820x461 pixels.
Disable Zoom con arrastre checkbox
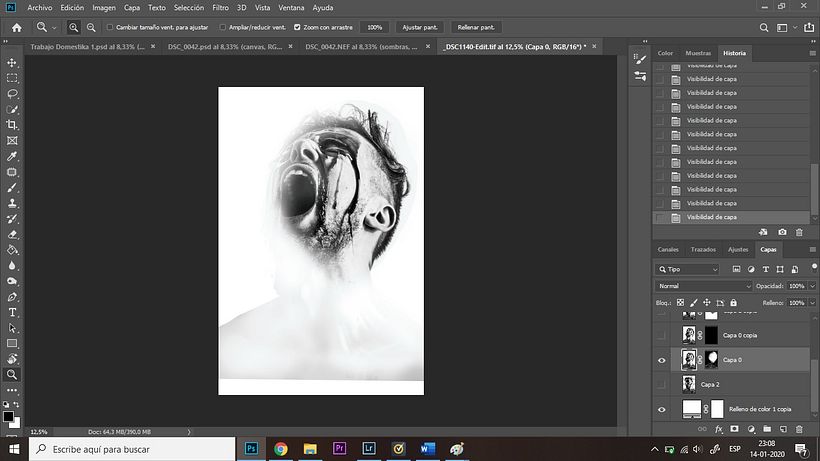297,27
